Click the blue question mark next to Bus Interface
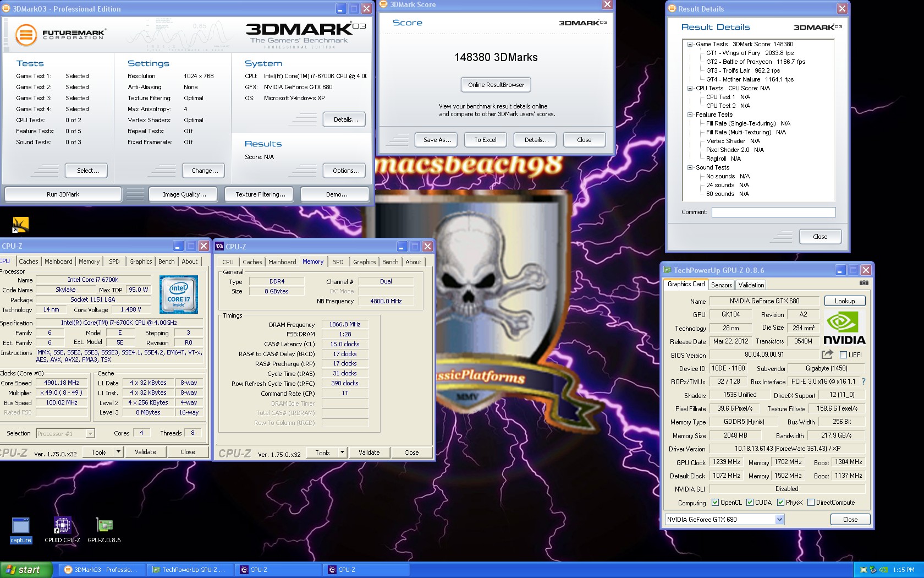This screenshot has width=924, height=578. coord(863,381)
